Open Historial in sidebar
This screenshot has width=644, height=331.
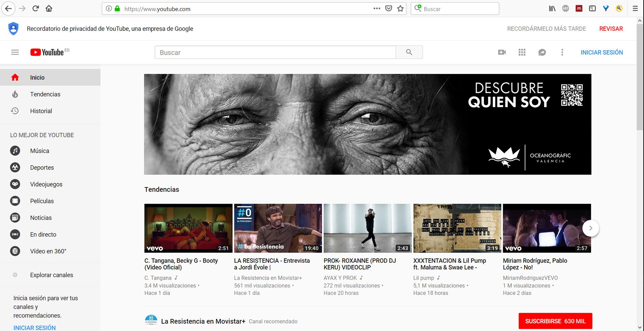pos(50,111)
